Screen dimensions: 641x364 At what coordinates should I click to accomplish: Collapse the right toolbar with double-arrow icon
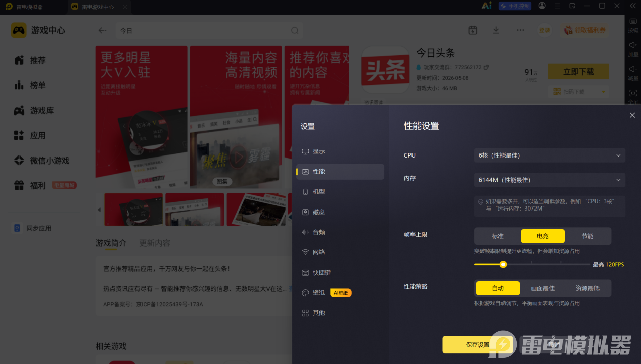coord(632,6)
